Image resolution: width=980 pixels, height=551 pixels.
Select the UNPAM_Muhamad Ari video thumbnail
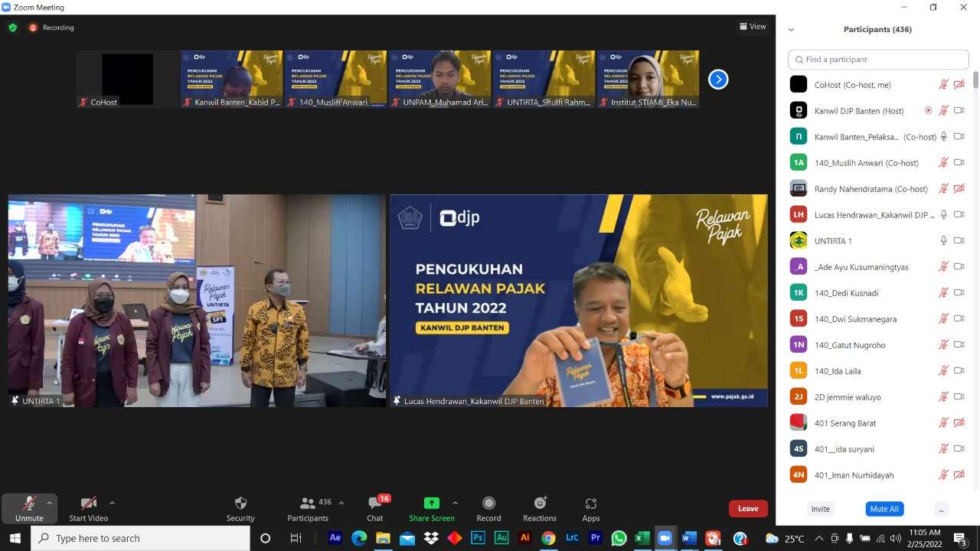(x=439, y=79)
